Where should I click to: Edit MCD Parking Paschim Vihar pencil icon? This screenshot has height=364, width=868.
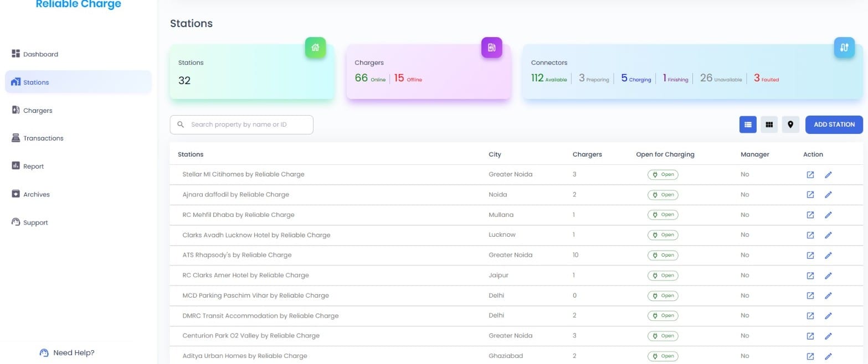click(829, 296)
